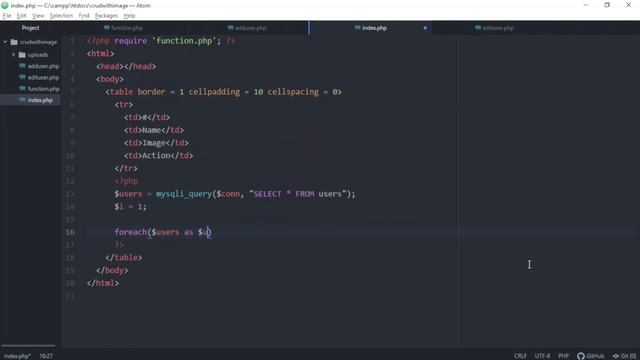The height and width of the screenshot is (360, 640).
Task: Click the crudwithimage folder icon
Action: [x=14, y=42]
